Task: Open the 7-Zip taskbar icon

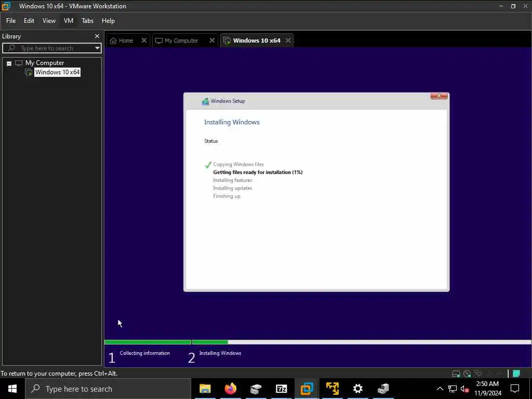Action: [x=281, y=389]
